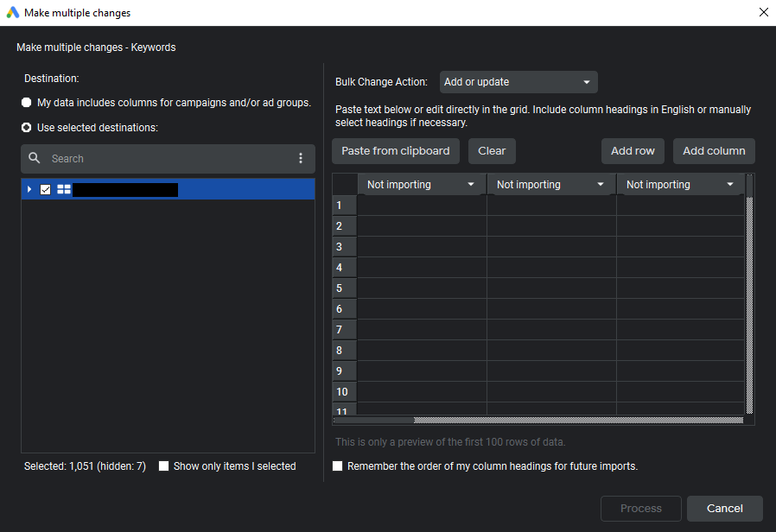The height and width of the screenshot is (532, 776).
Task: Select 'Use selected destinations' radio option
Action: (x=27, y=128)
